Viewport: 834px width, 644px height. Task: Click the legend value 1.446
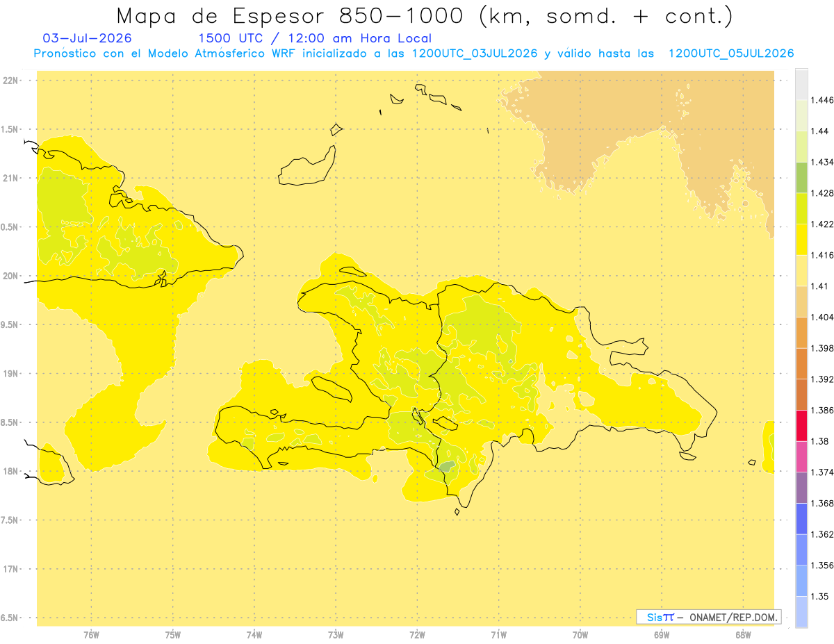click(x=822, y=100)
